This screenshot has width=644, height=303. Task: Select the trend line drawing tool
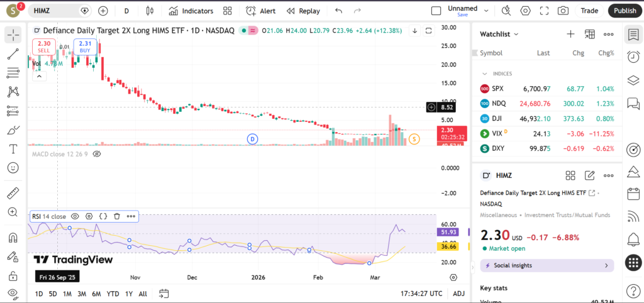(13, 54)
